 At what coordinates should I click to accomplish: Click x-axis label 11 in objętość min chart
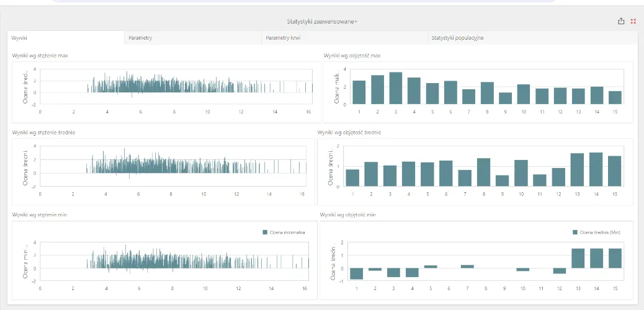tap(541, 289)
